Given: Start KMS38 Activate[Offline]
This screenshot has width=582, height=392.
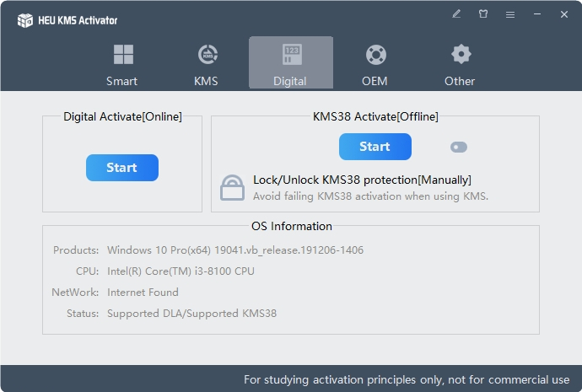Looking at the screenshot, I should point(375,147).
